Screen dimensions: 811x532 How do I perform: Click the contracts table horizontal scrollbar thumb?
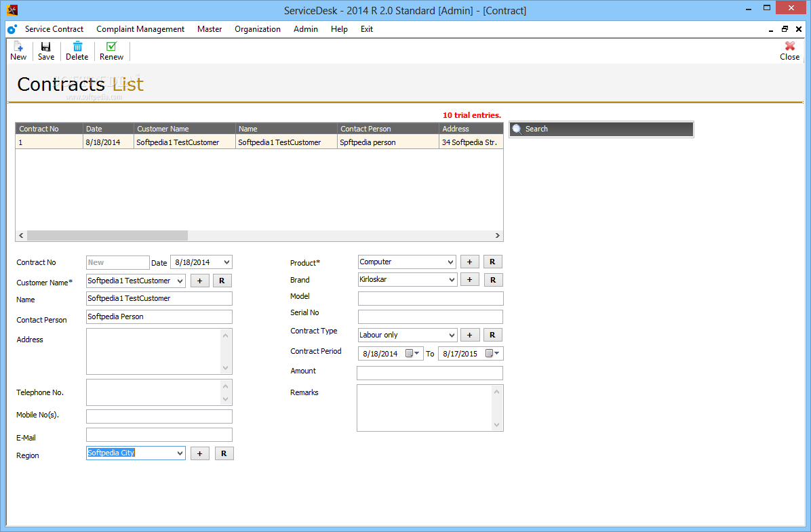[x=108, y=236]
